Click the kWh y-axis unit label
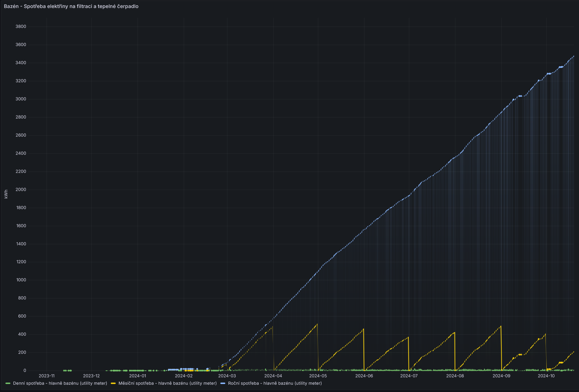Viewport: 579px width, 392px height. 6,194
